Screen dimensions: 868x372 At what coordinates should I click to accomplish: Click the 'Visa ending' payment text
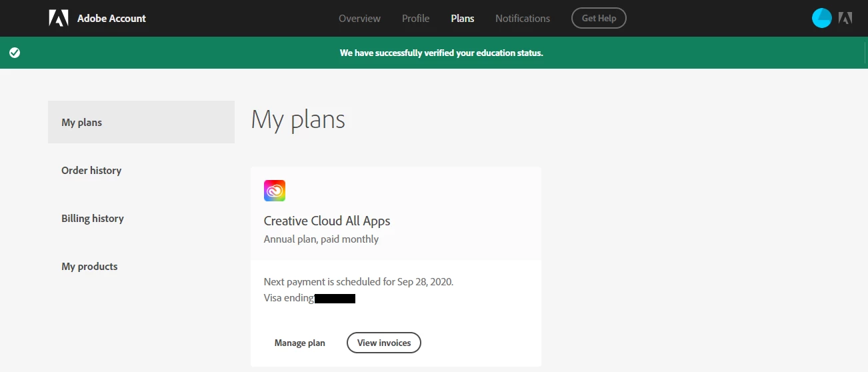pos(289,297)
